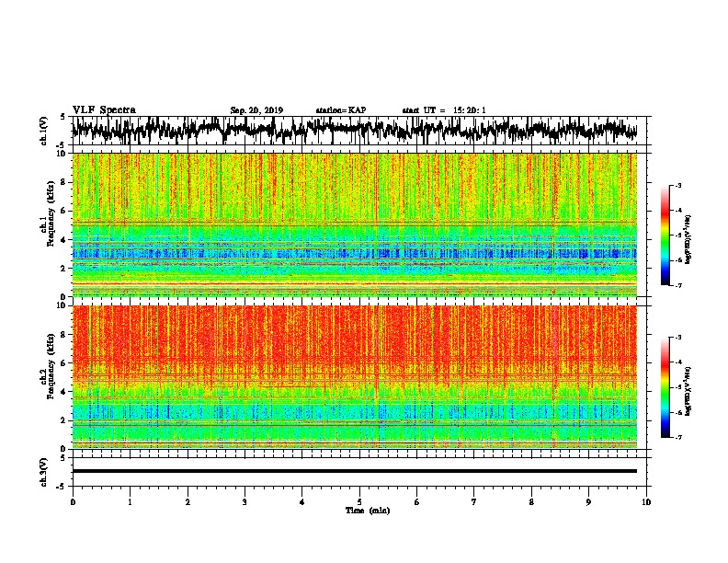Click the "-7" label on ch.2 colorbar
Viewport: 728px width, 563px height.
click(677, 437)
